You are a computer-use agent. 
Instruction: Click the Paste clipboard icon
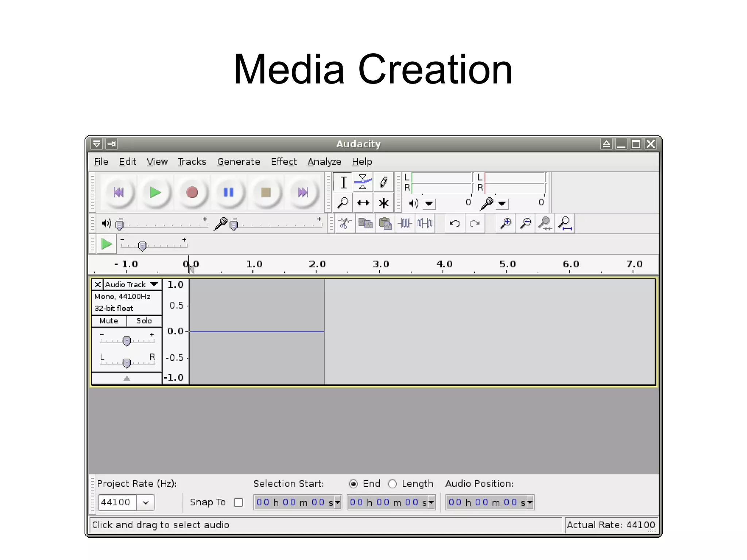385,223
